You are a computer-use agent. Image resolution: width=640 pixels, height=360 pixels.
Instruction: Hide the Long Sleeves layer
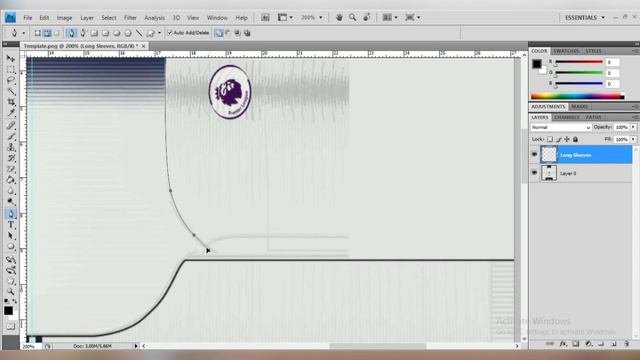point(534,155)
